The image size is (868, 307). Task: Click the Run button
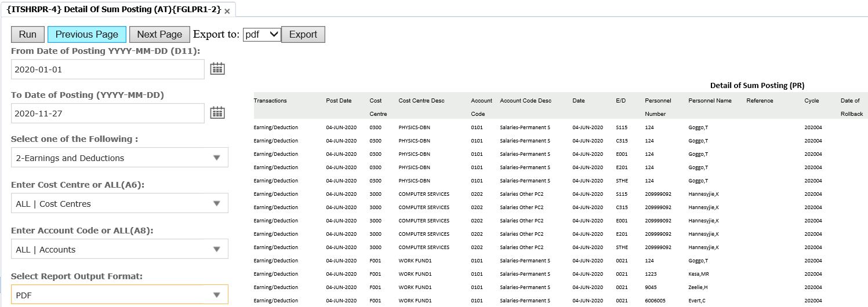click(28, 34)
